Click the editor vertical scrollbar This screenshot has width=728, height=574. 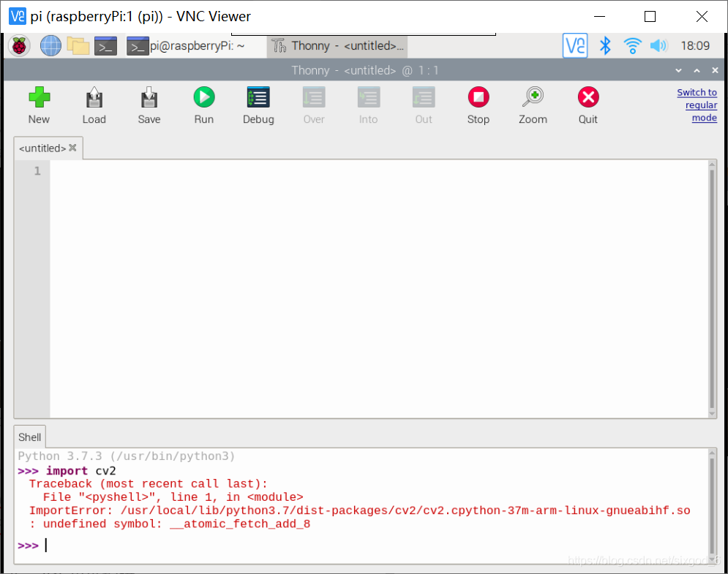(712, 289)
